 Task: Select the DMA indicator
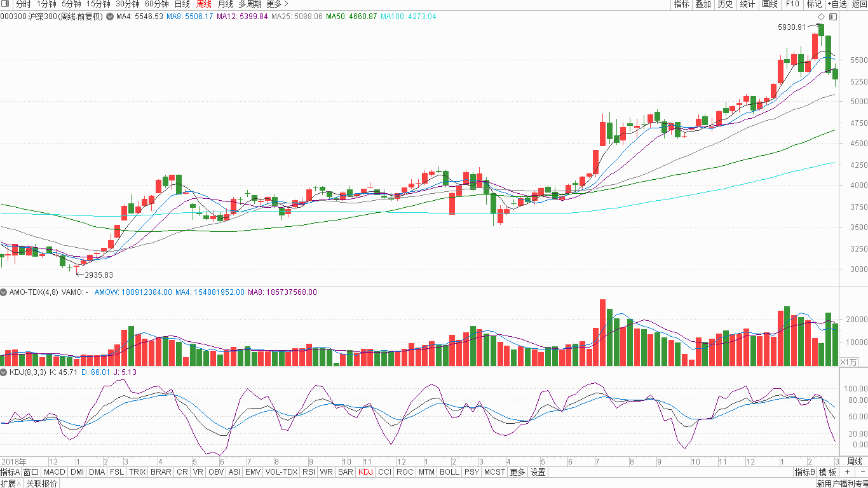97,472
